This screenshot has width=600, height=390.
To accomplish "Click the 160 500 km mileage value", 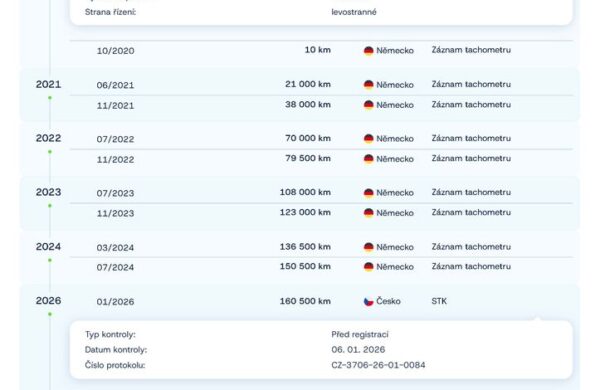I will pyautogui.click(x=305, y=301).
